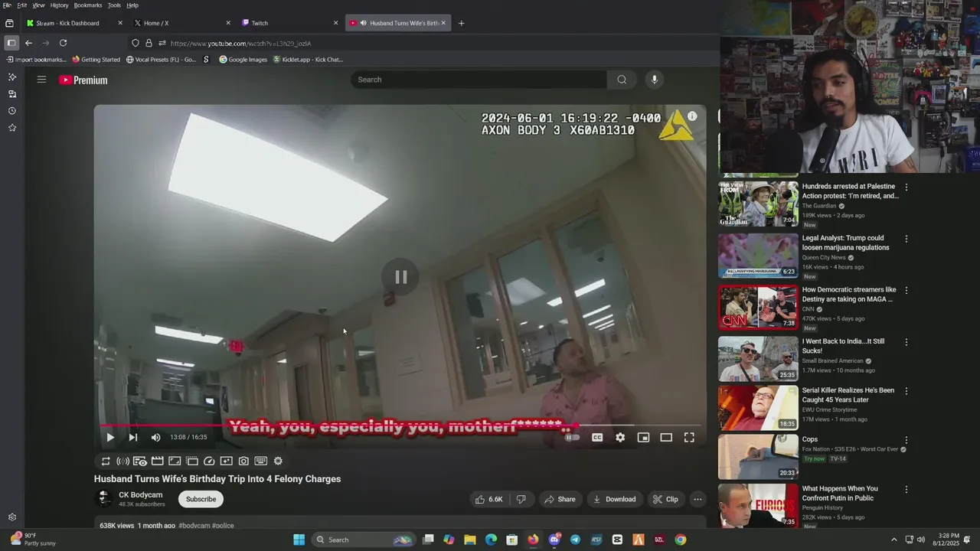This screenshot has height=551, width=980.
Task: Open the Bookmarks menu
Action: click(x=87, y=5)
